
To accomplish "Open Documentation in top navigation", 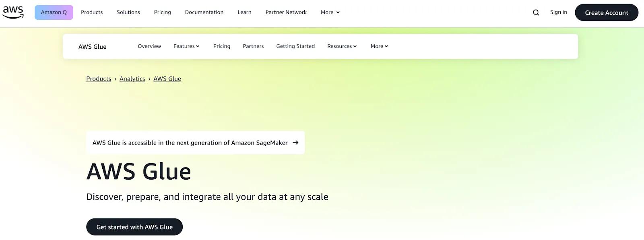I will 204,12.
